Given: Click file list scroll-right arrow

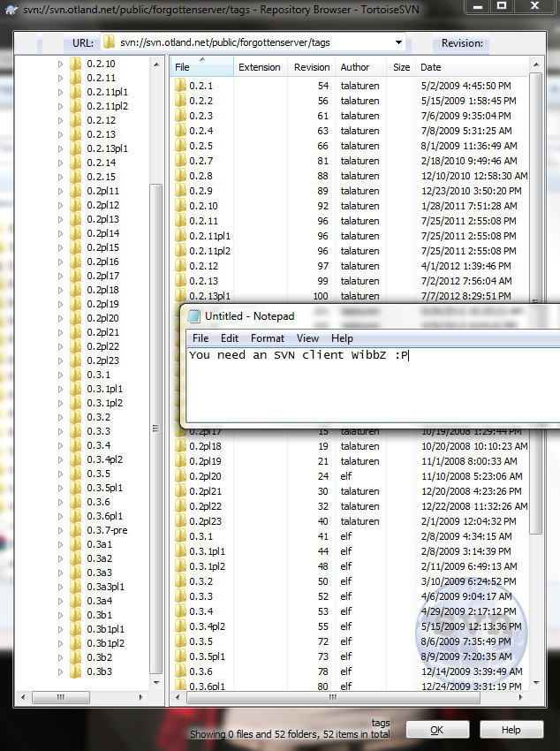Looking at the screenshot, I should (521, 697).
